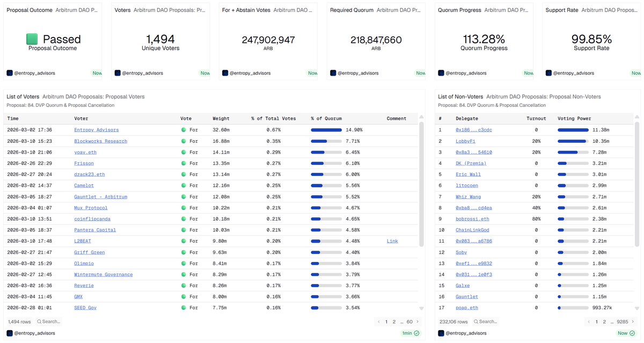Click the avatar on the Support Rate card

(x=548, y=73)
